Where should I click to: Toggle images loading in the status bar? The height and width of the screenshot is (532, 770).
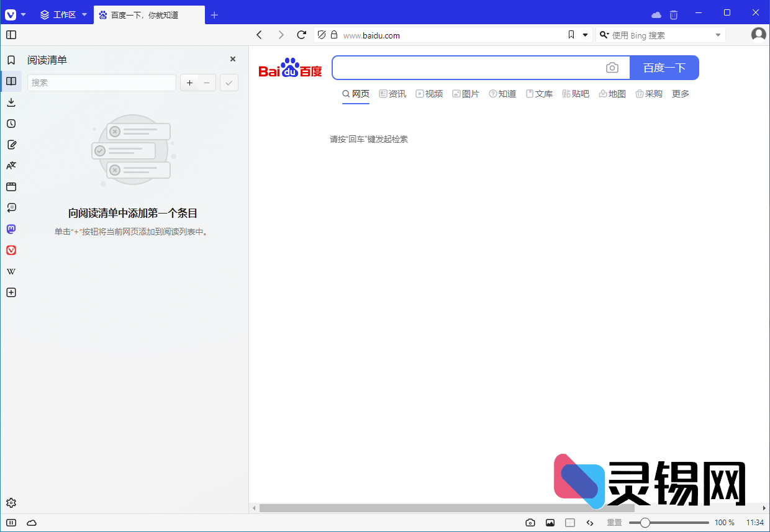(x=550, y=522)
